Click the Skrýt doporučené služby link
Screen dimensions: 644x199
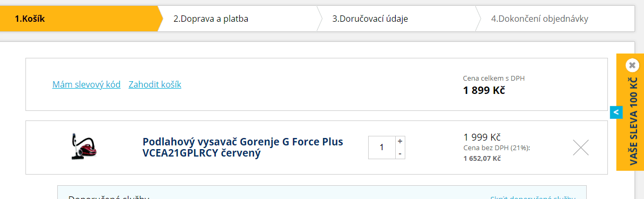(533, 198)
